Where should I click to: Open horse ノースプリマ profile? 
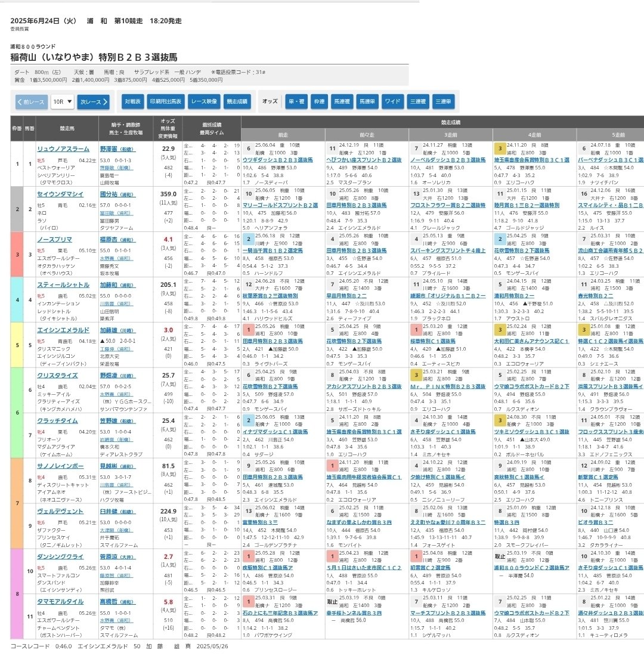click(x=54, y=240)
